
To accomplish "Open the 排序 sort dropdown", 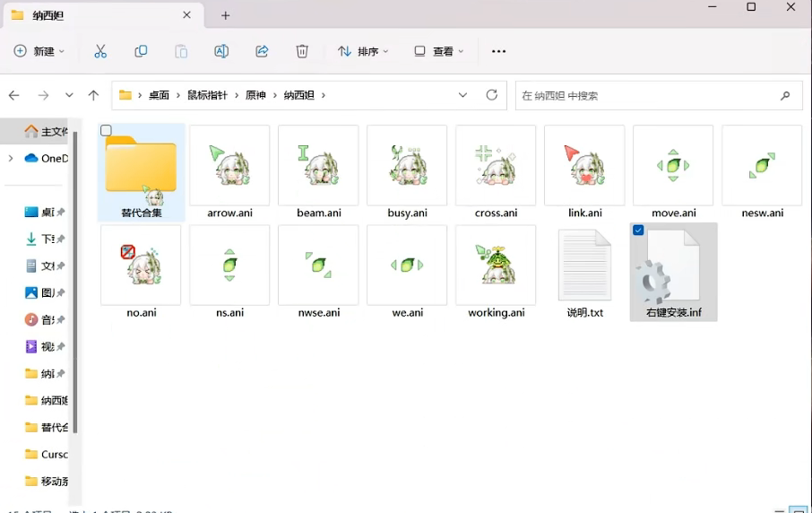I will click(363, 52).
